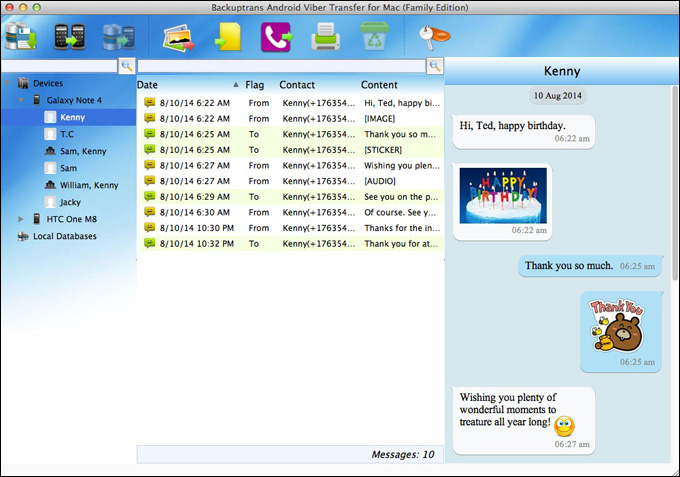Click the green zoom button in title bar
680x477 pixels.
point(37,7)
